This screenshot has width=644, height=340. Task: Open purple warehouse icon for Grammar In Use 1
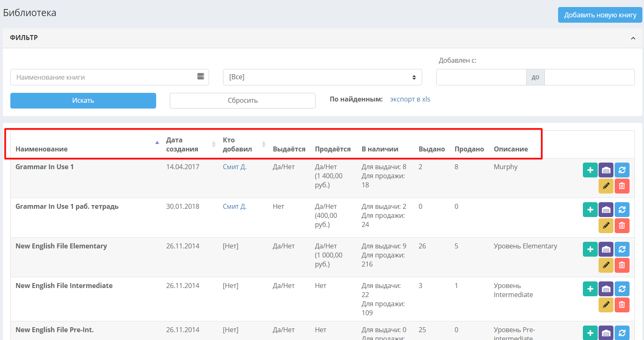606,170
